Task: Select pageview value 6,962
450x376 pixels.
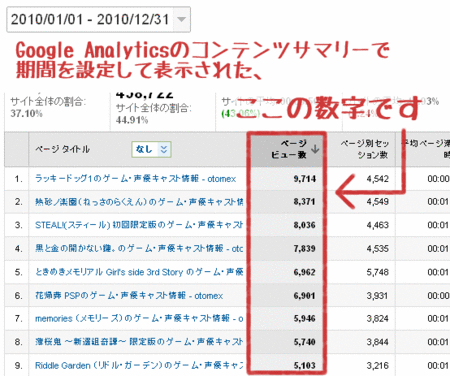Action: [x=305, y=272]
